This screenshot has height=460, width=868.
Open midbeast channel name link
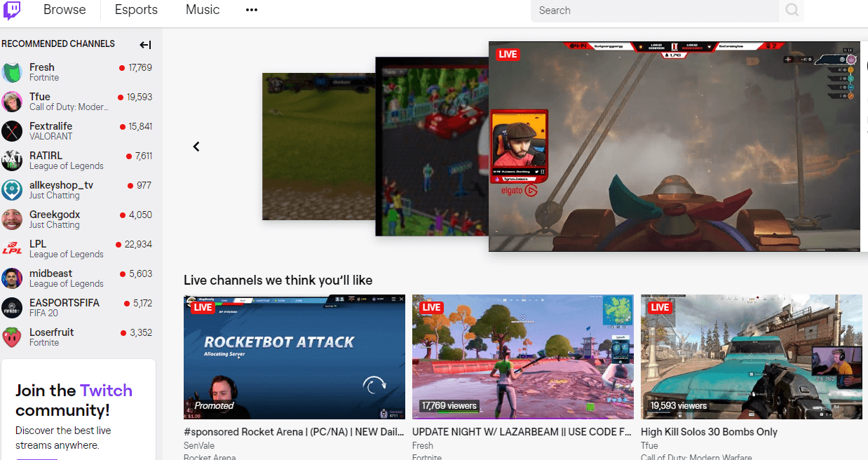51,273
